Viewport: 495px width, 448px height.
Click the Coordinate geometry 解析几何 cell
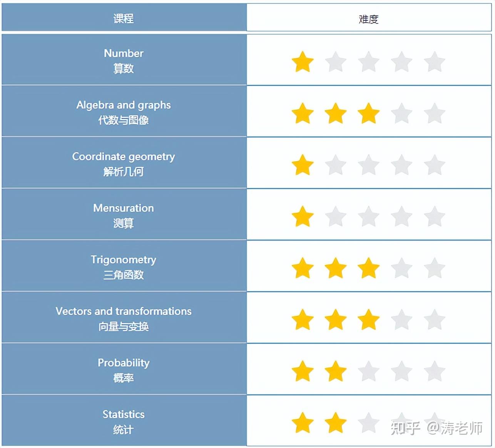tap(124, 163)
